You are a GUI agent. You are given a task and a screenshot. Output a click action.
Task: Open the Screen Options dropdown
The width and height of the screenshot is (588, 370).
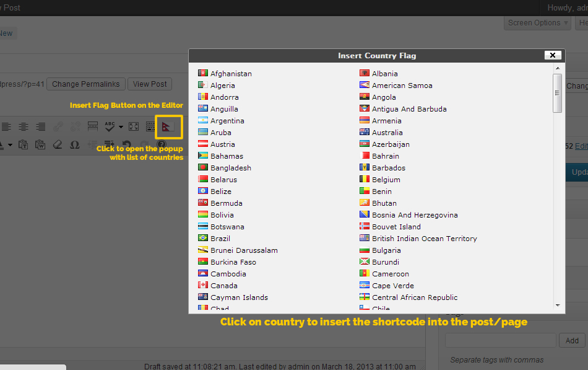537,23
